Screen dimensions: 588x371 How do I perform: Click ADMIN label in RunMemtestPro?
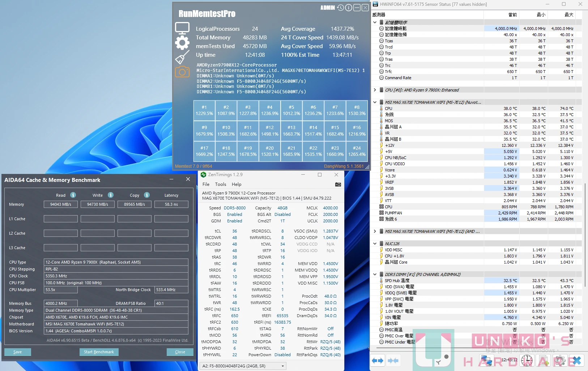click(x=328, y=8)
